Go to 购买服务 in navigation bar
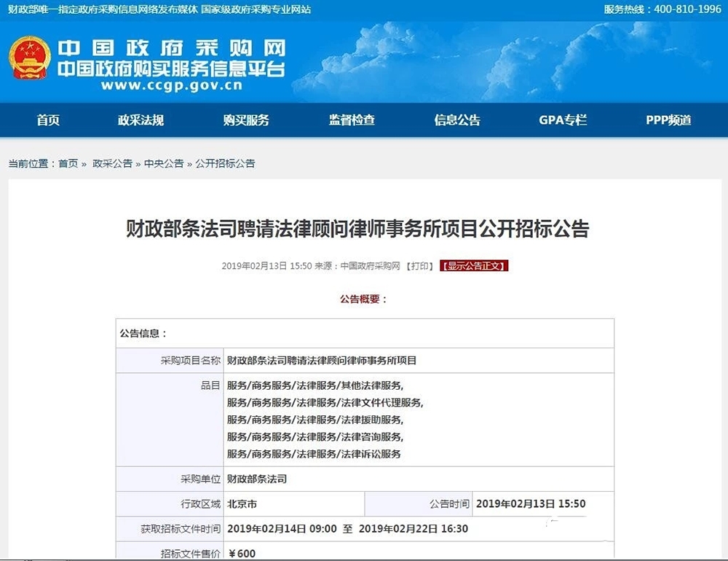Screen dimensions: 728x561 click(x=246, y=120)
